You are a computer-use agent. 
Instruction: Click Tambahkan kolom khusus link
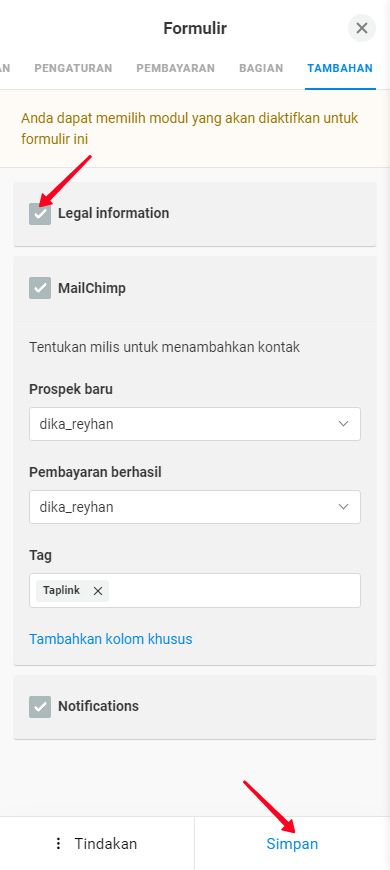point(110,639)
